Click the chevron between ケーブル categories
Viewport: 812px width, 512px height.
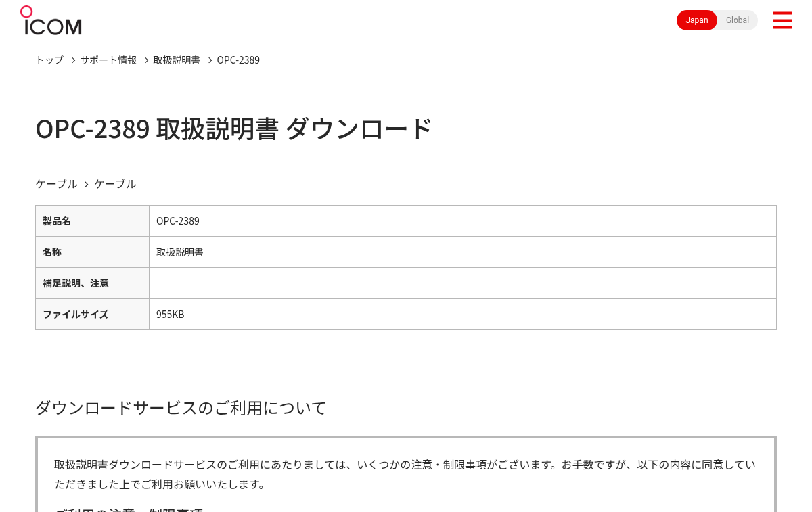tap(86, 184)
